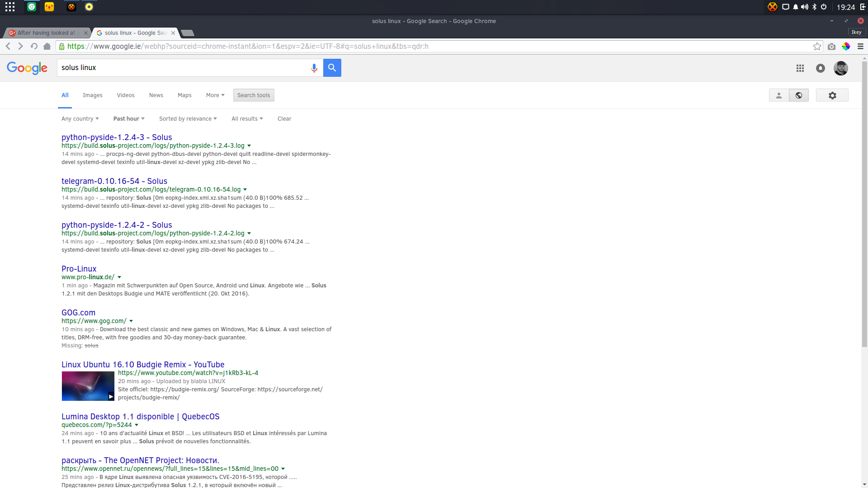Open the Google account avatar
The width and height of the screenshot is (868, 488).
click(841, 68)
